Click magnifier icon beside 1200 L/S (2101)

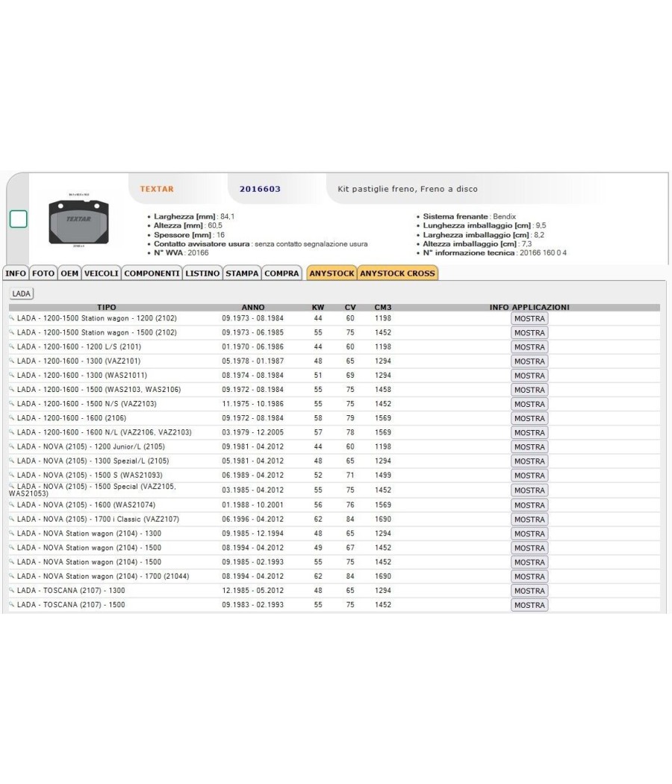[x=12, y=346]
